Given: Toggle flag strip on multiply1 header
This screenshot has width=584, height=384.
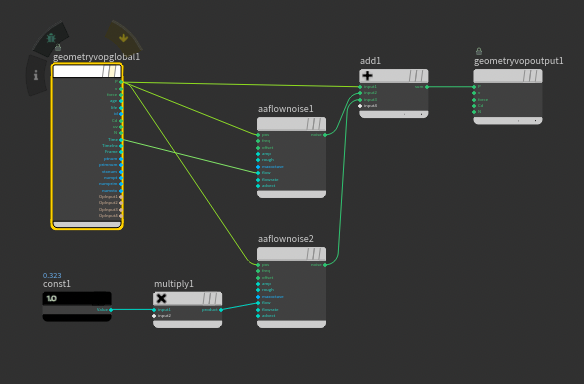Looking at the screenshot, I should [x=210, y=298].
